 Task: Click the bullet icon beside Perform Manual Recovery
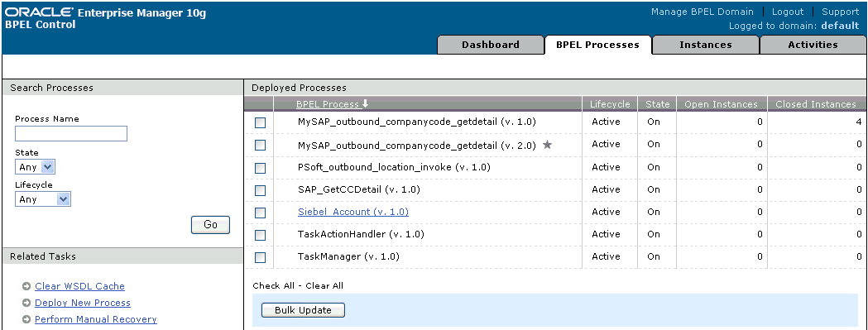[26, 319]
